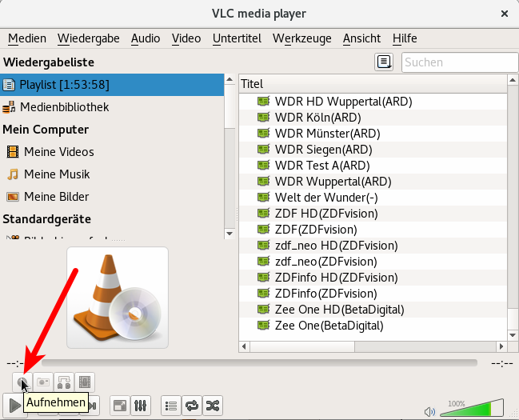Toggle shuffle random playback

coord(212,406)
